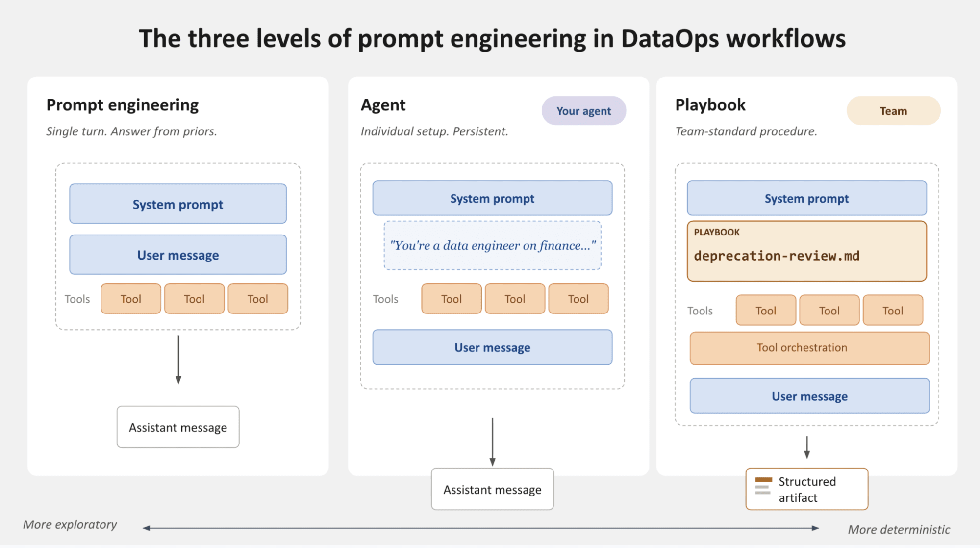The height and width of the screenshot is (548, 980).
Task: Click the System prompt box in the Playbook panel
Action: pos(806,198)
